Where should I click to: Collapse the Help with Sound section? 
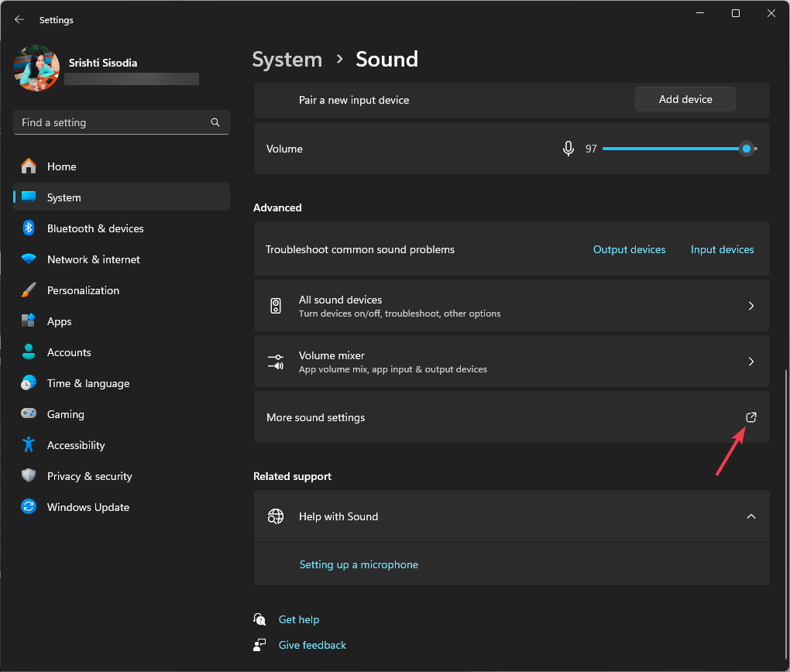[751, 516]
